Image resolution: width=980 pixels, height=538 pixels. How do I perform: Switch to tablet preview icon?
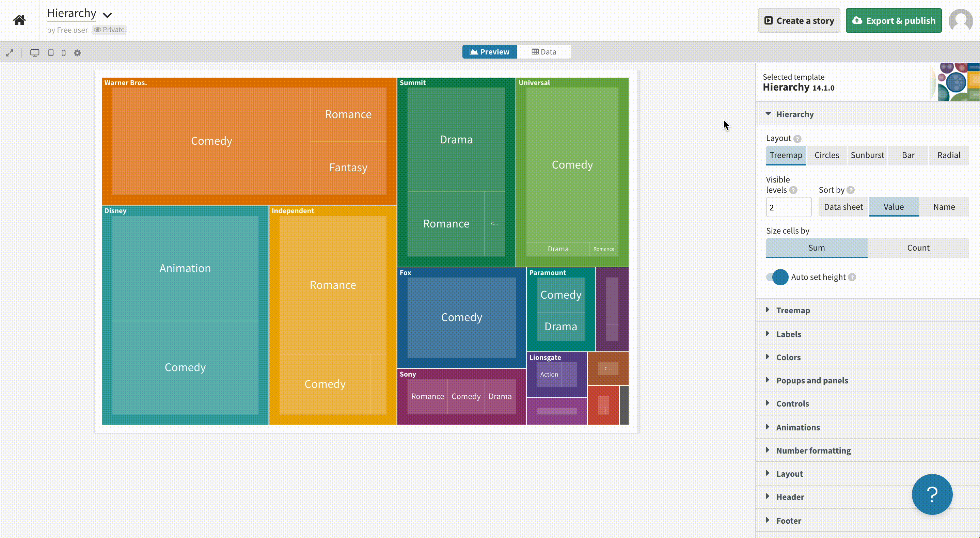coord(51,53)
